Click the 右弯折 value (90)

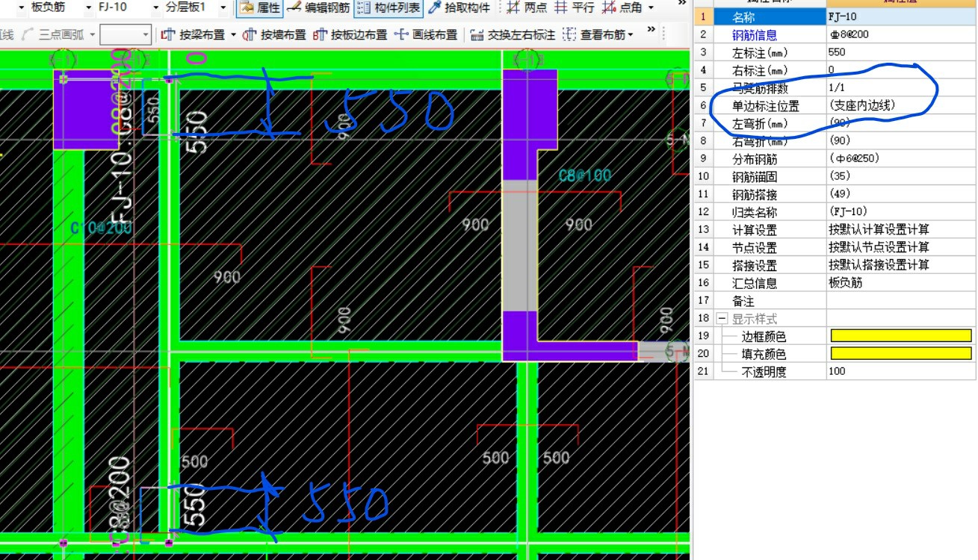point(901,141)
